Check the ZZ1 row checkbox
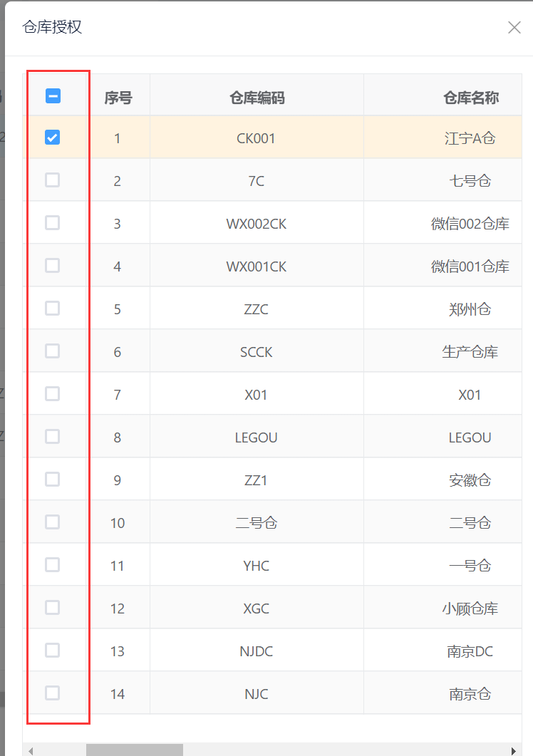This screenshot has height=756, width=533. click(x=52, y=480)
